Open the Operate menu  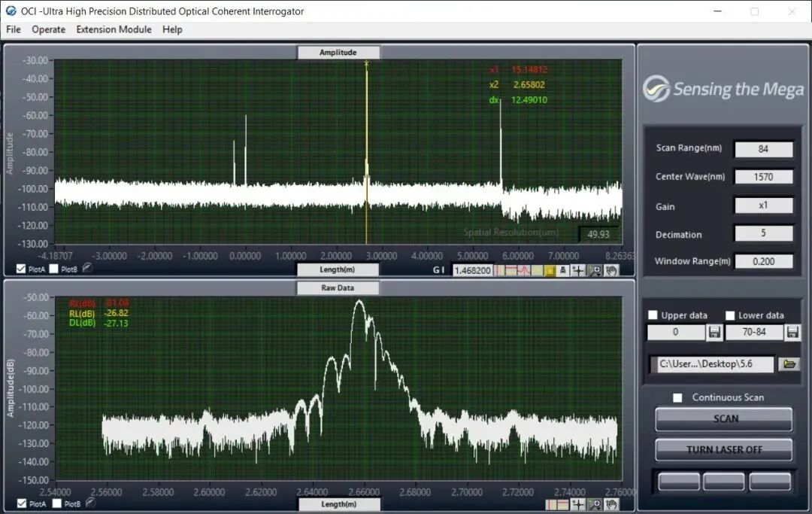tap(49, 29)
